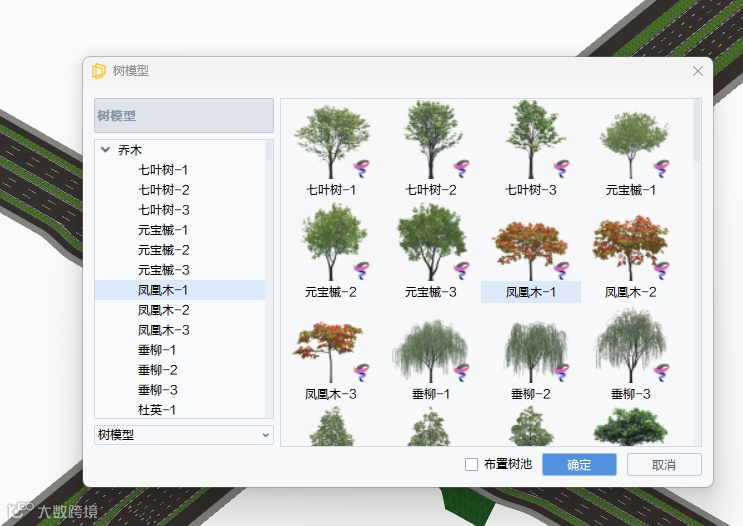Select the 七叶树-1 tree thumbnail
Image resolution: width=743 pixels, height=526 pixels.
331,140
